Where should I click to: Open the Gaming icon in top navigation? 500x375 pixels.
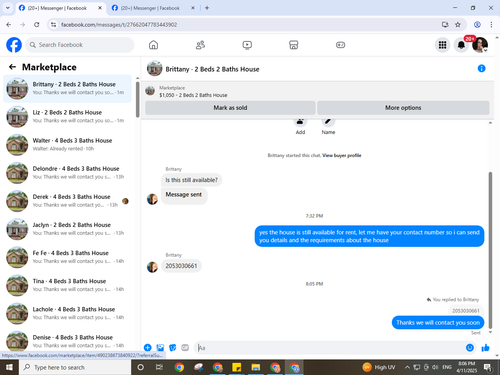click(x=340, y=45)
